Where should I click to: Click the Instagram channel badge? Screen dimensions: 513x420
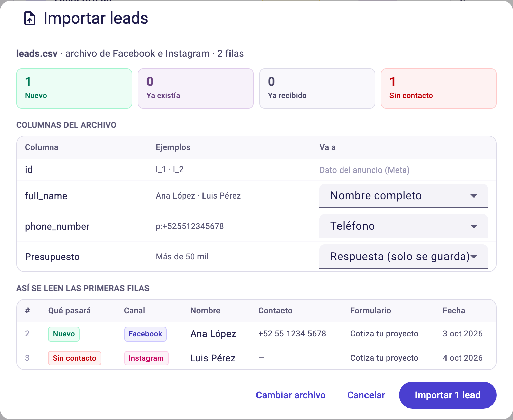coord(146,358)
